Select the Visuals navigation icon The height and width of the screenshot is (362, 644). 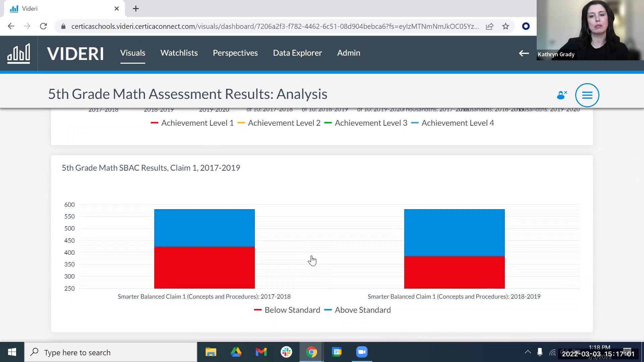coord(133,53)
